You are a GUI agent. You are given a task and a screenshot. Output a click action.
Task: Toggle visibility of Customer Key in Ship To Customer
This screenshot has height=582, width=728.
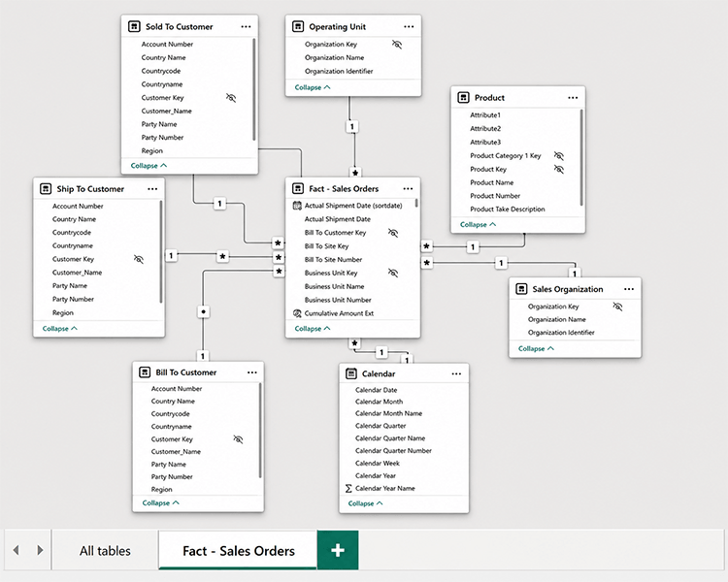pos(139,259)
